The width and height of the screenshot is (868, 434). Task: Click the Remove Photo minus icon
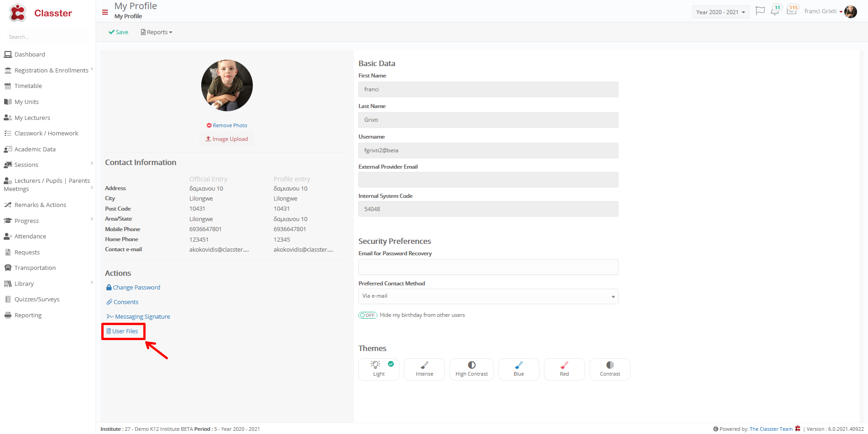tap(209, 125)
